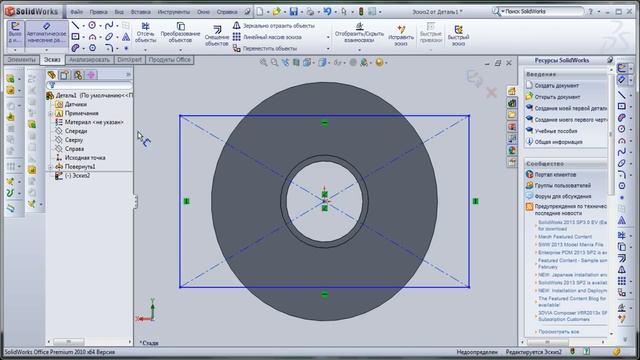Open the Правка menu
Screen dimensions: 640x360
[98, 12]
